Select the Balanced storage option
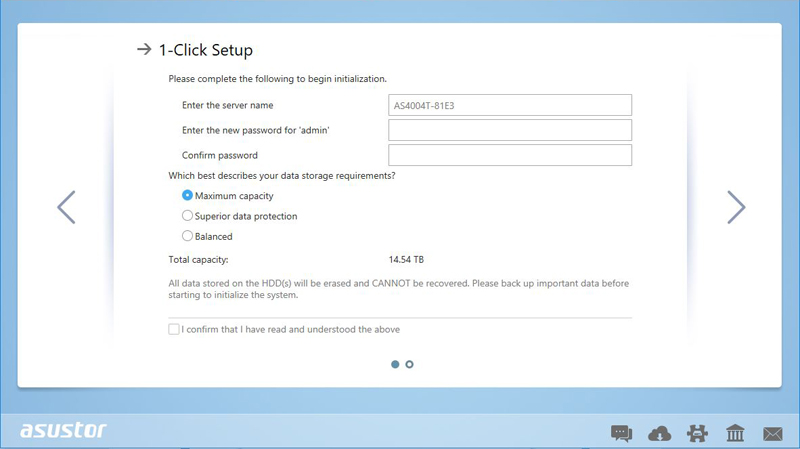The image size is (800, 449). tap(187, 237)
